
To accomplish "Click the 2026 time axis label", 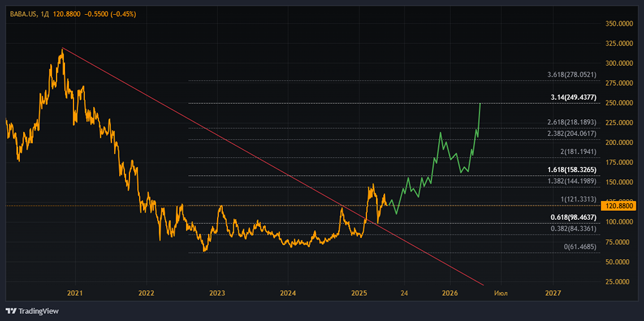I will click(450, 293).
